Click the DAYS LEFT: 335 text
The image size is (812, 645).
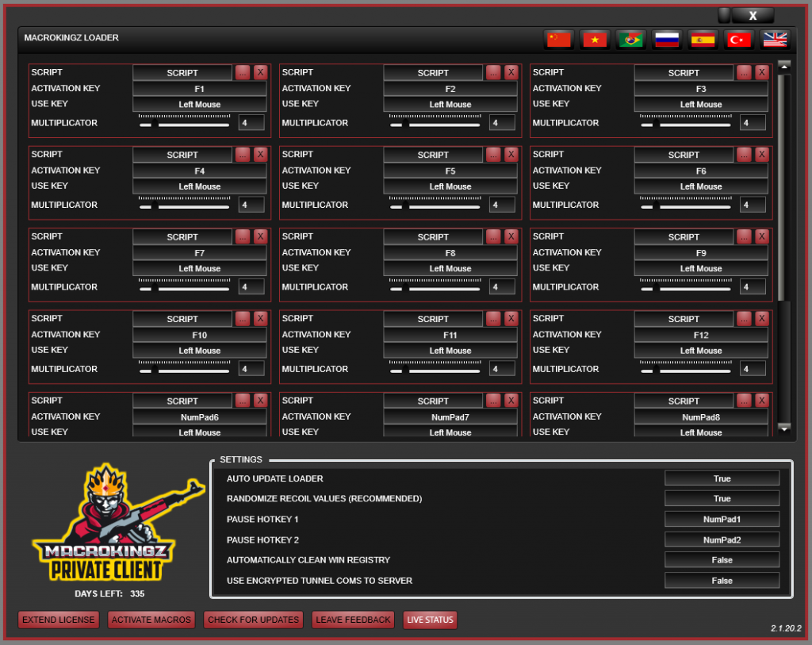point(109,593)
